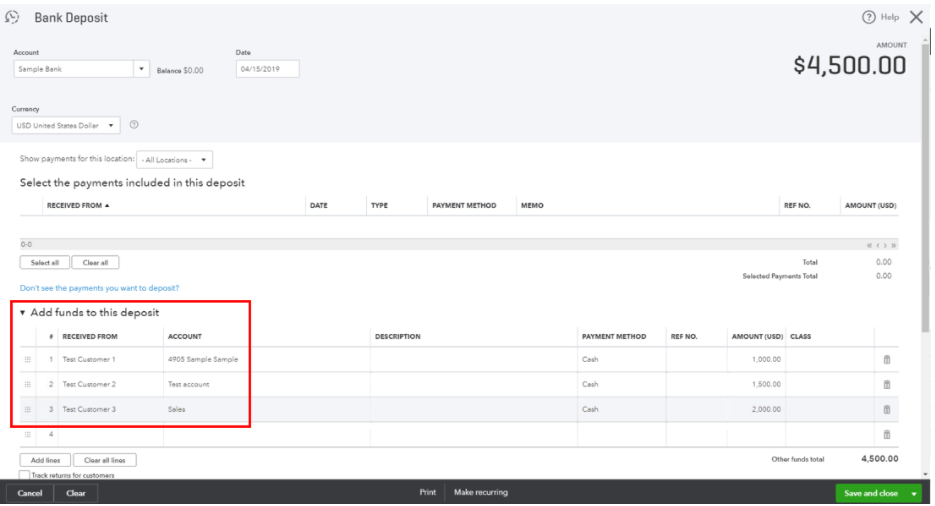Image resolution: width=935 pixels, height=506 pixels.
Task: Delete Test Customer 2 line trash icon
Action: coord(886,385)
